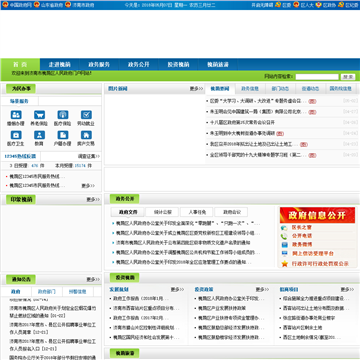This screenshot has width=360, height=360.
Task: Click the party emblem beside 区纪委
Action: tap(341, 5)
